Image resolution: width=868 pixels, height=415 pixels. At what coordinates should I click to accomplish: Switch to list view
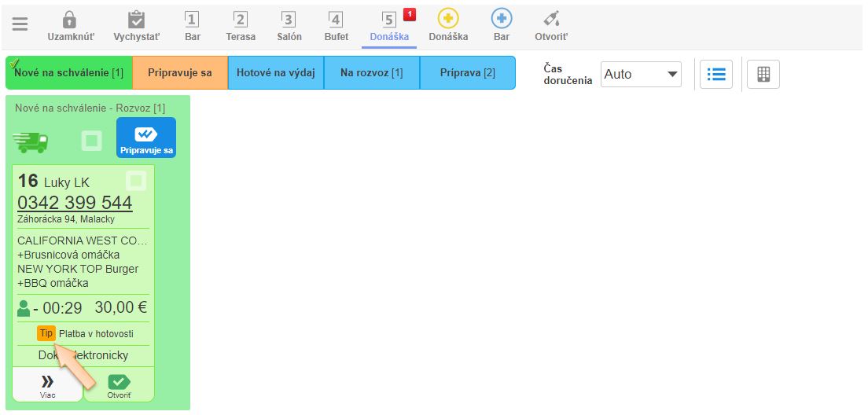point(715,75)
